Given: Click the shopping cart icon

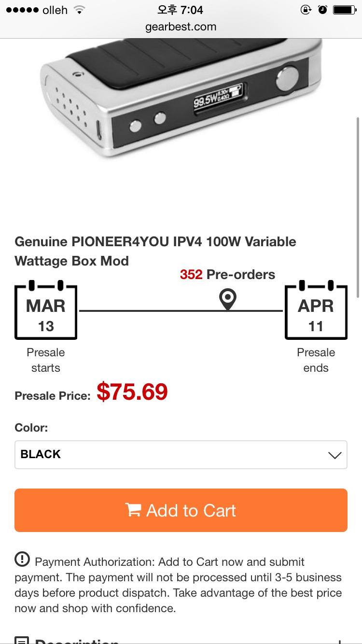Looking at the screenshot, I should pos(133,510).
